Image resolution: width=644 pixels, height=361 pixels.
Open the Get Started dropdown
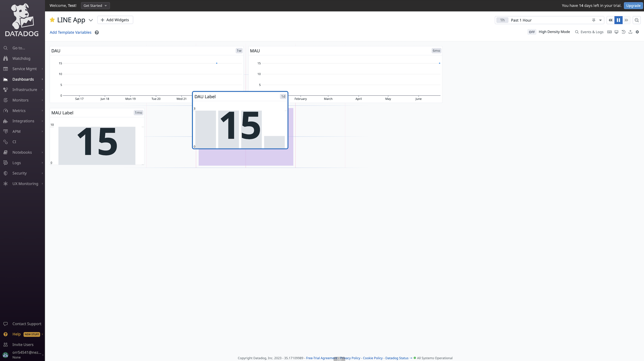coord(95,6)
